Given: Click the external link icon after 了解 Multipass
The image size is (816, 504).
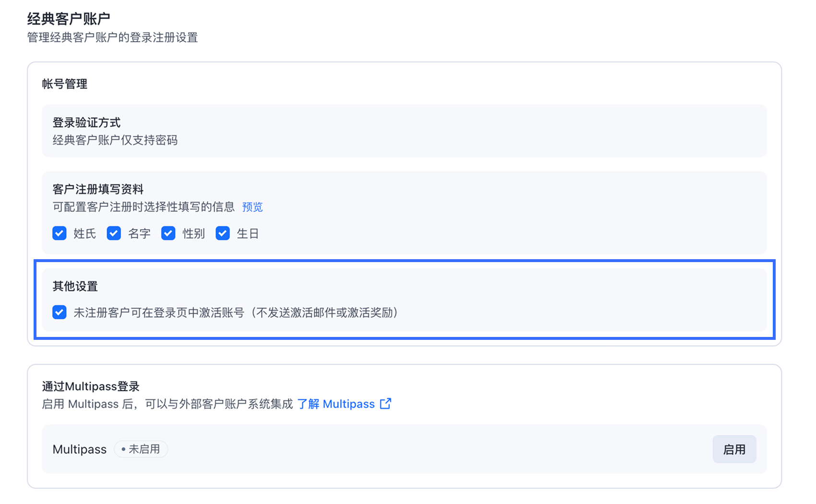Looking at the screenshot, I should [385, 404].
